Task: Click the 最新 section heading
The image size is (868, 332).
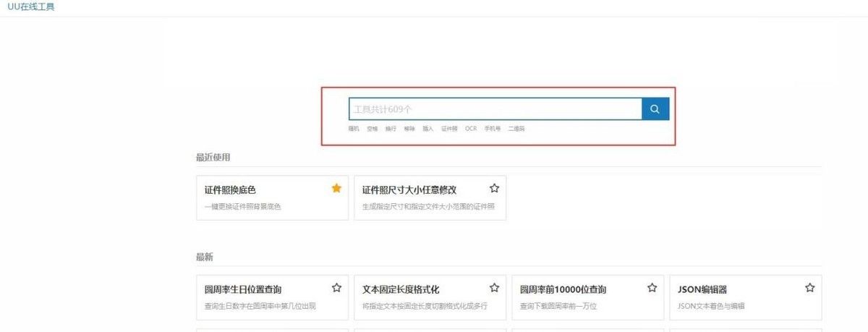Action: [205, 257]
